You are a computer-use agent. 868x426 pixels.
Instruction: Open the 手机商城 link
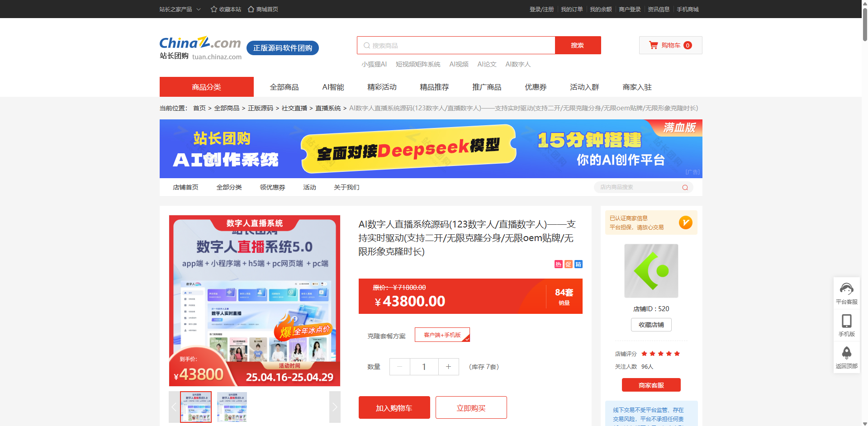pos(688,9)
